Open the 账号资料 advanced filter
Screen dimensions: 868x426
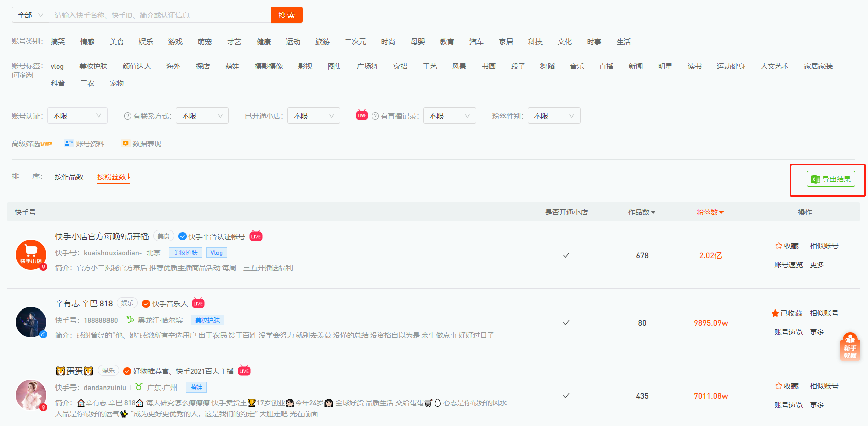(84, 144)
